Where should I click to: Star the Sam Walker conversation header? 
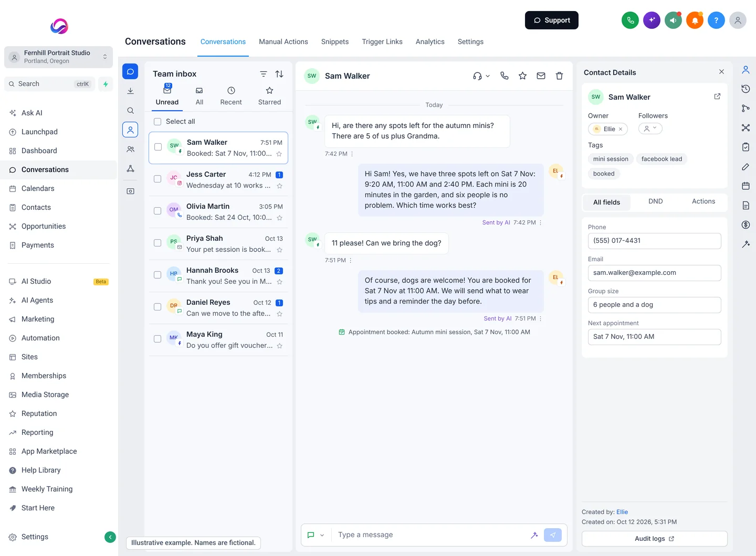point(522,76)
